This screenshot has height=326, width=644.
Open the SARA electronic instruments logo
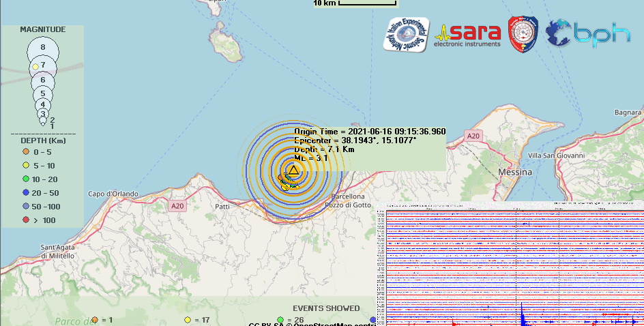[x=468, y=35]
